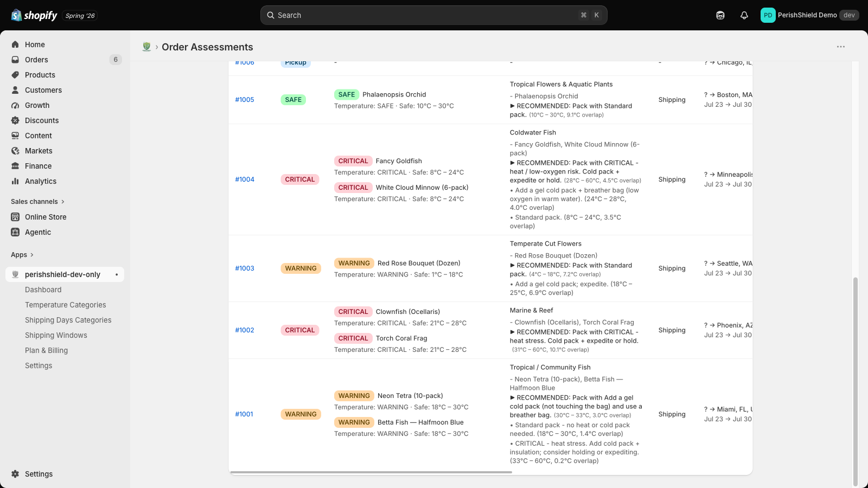Open Temperature Categories page
Viewport: 868px width, 488px height.
(x=66, y=305)
